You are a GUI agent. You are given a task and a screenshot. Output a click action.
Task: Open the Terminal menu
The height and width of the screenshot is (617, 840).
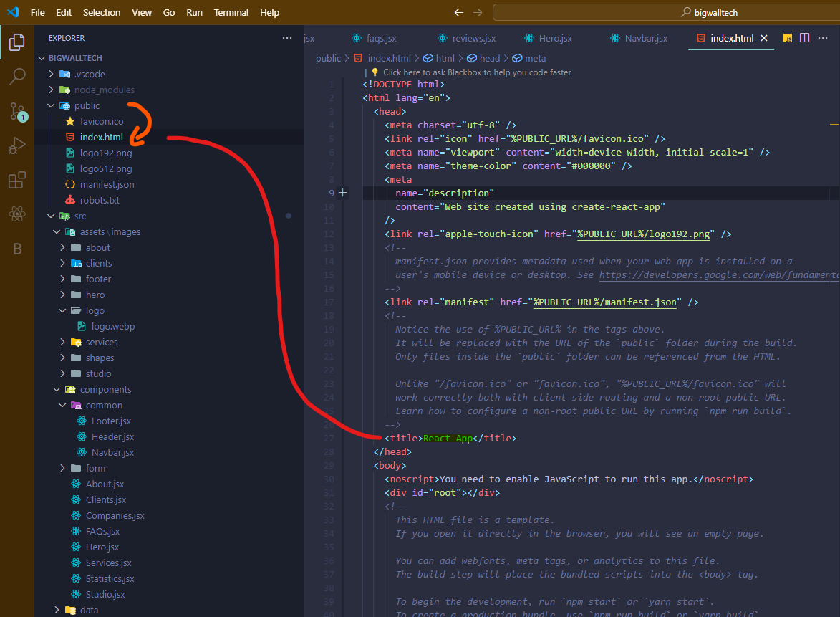pos(231,13)
